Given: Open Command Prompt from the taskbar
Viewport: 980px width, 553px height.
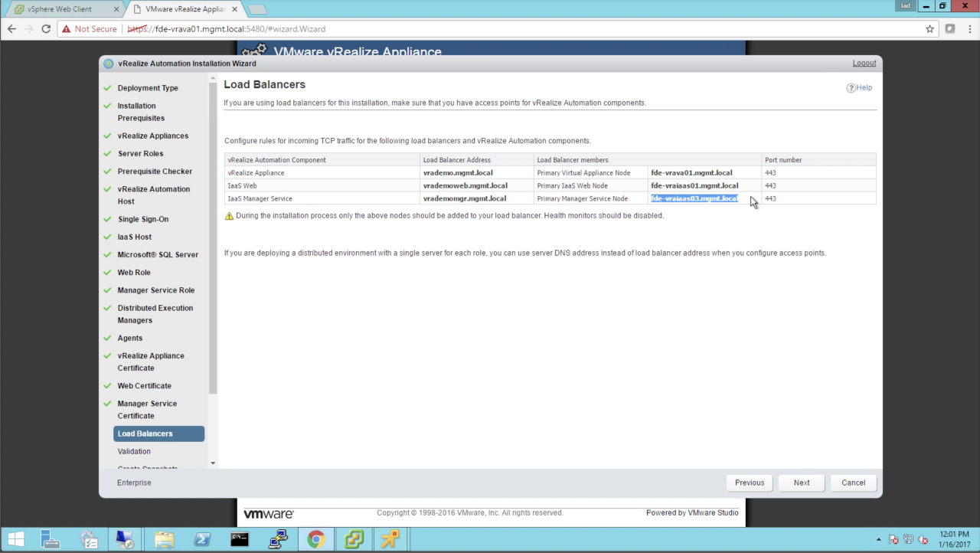Looking at the screenshot, I should coord(240,539).
